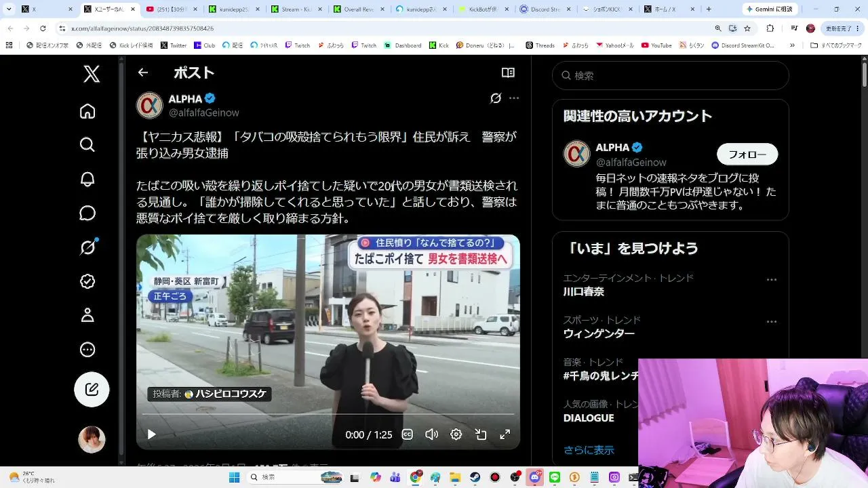Open Home in the X sidebar
Image resolution: width=868 pixels, height=488 pixels.
point(87,111)
